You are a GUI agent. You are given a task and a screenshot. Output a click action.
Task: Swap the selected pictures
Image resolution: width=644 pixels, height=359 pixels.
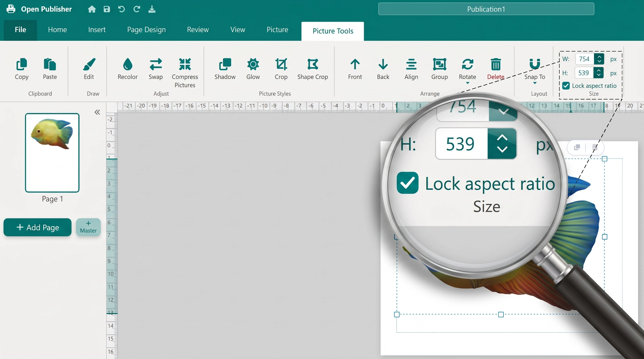(x=155, y=69)
